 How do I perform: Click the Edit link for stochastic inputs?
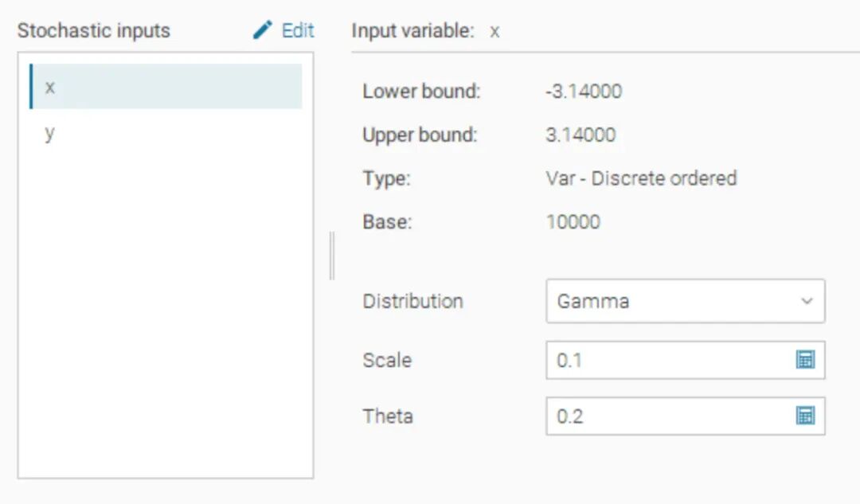coord(298,30)
